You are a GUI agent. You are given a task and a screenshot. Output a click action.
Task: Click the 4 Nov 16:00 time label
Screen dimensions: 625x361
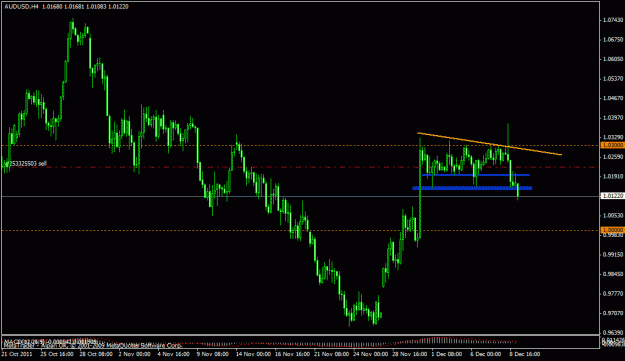(x=174, y=354)
